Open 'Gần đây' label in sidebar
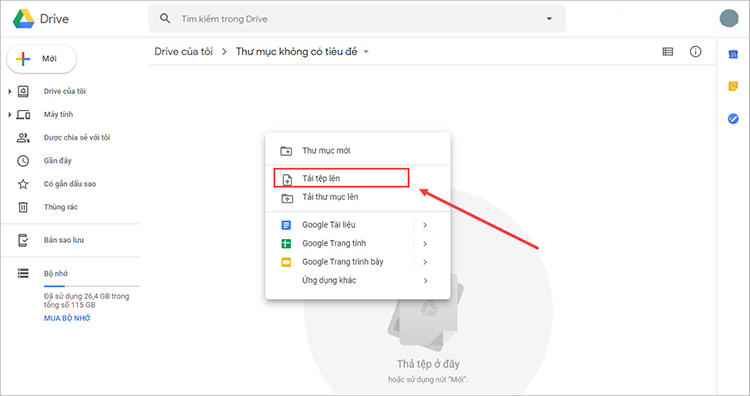This screenshot has width=750, height=396. (57, 161)
